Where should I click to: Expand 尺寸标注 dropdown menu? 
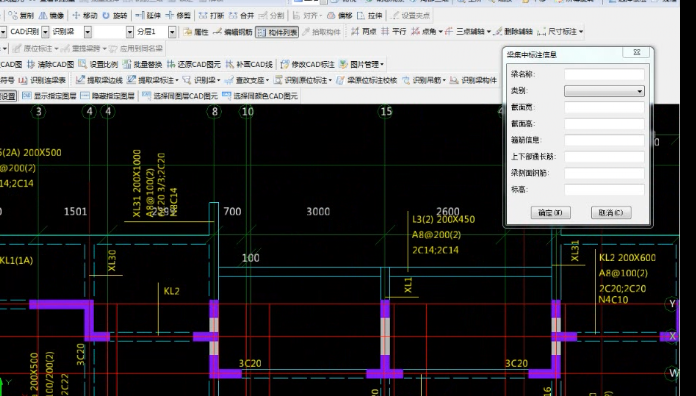(581, 32)
